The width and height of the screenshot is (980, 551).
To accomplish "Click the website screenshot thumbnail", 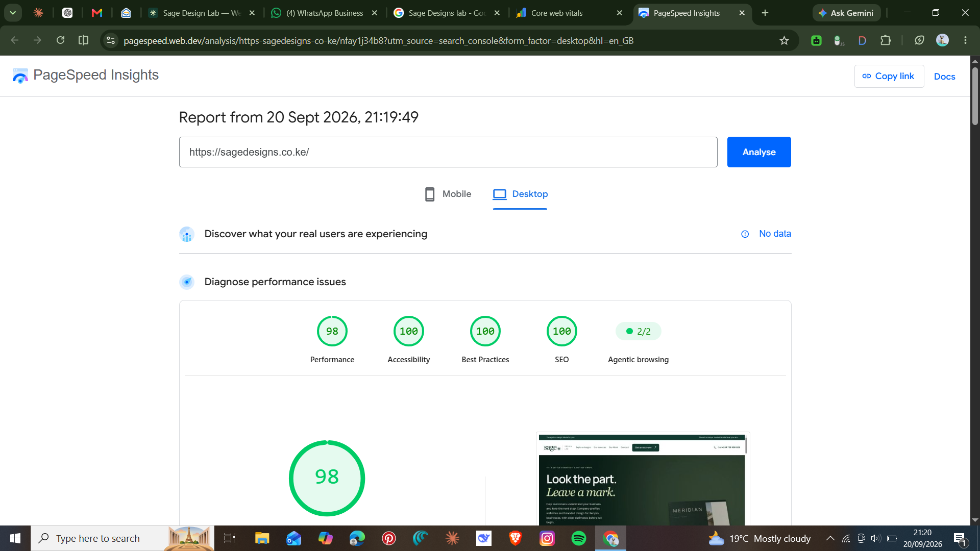I will click(x=643, y=480).
